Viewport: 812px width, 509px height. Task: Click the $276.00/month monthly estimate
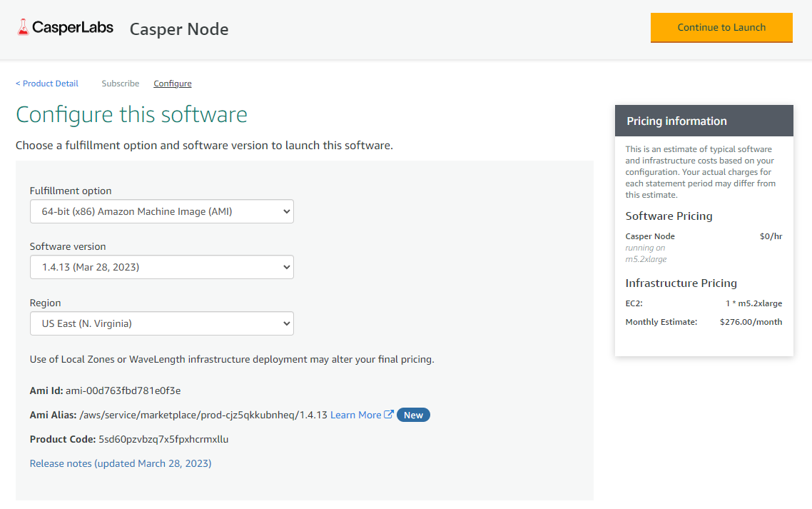(x=751, y=322)
